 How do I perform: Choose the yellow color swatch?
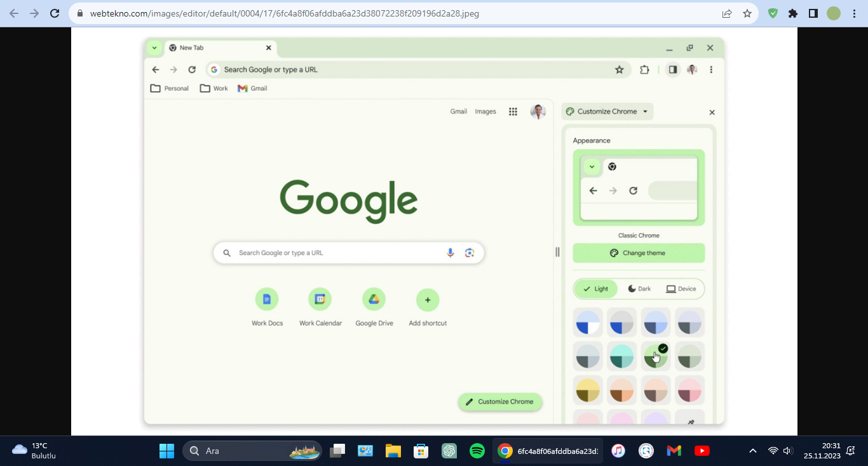coord(588,390)
